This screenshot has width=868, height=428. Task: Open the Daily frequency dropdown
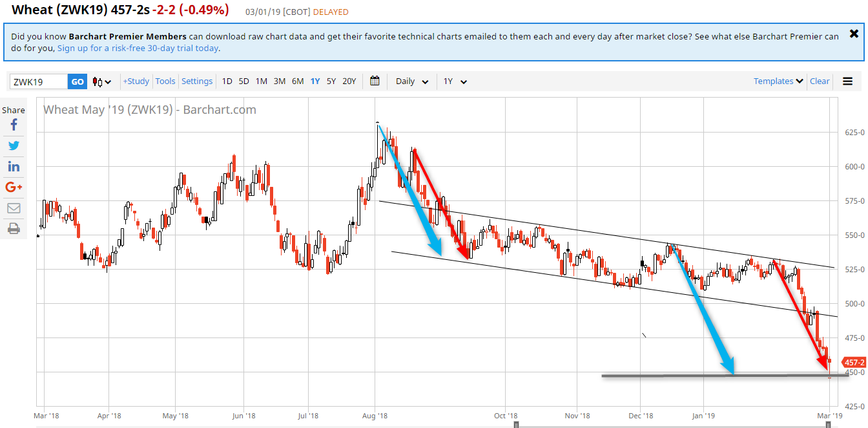[412, 81]
